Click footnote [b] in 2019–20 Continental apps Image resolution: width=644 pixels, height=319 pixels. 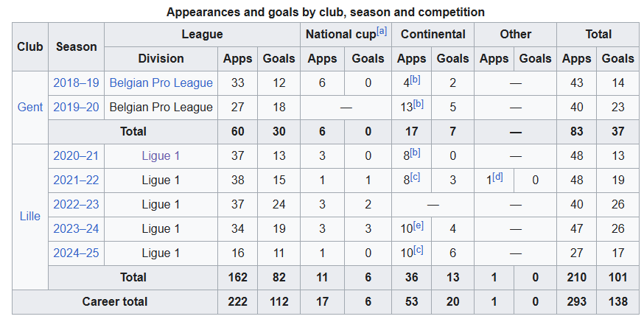tap(418, 104)
